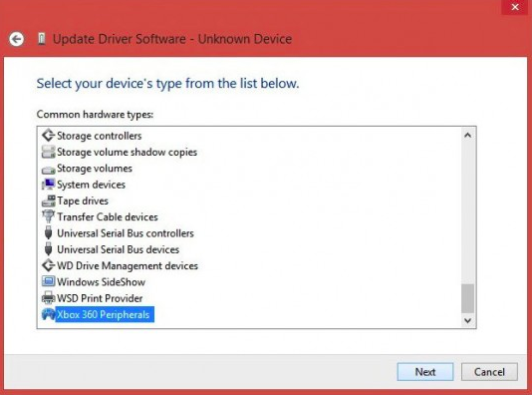Screen dimensions: 532x395
Task: Click the WD Drive Management devices icon
Action: (48, 265)
